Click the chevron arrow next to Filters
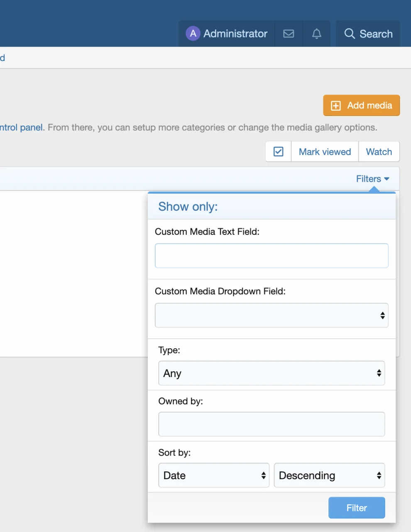 pos(387,179)
